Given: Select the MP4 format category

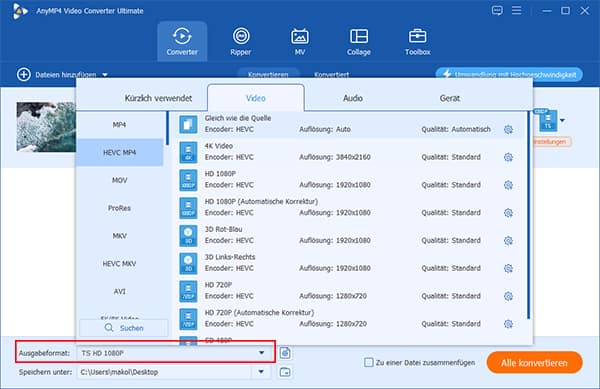Looking at the screenshot, I should (119, 125).
